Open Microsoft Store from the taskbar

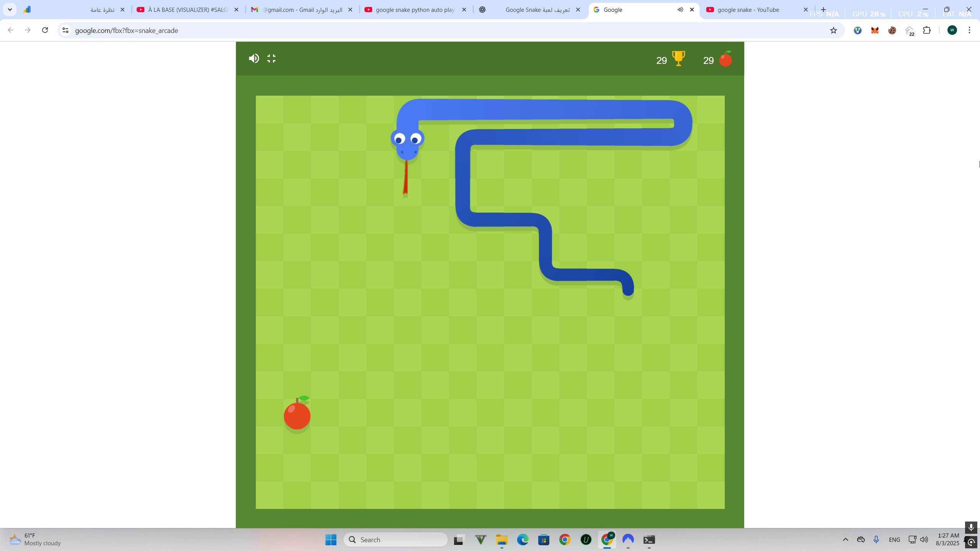tap(544, 540)
